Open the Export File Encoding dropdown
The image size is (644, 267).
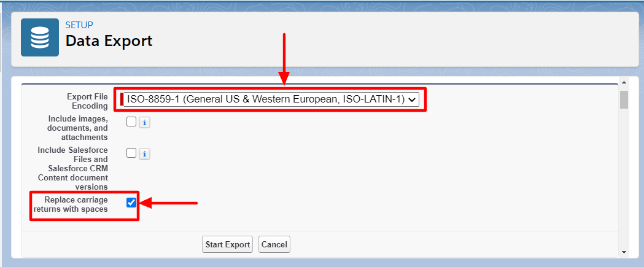coord(271,99)
